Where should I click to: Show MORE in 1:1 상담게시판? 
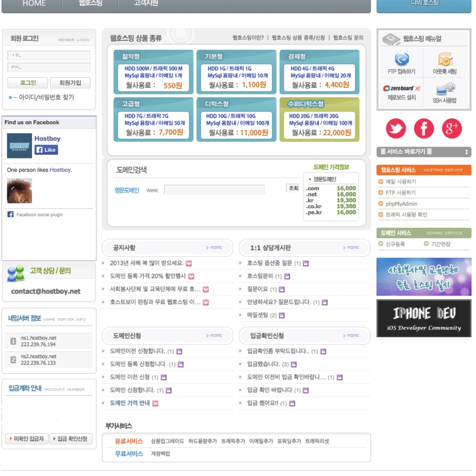click(x=351, y=247)
